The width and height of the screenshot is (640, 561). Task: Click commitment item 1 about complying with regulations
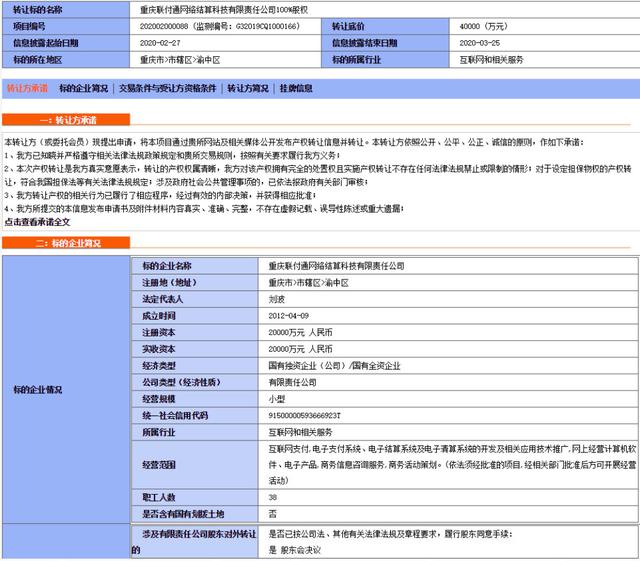[172, 156]
